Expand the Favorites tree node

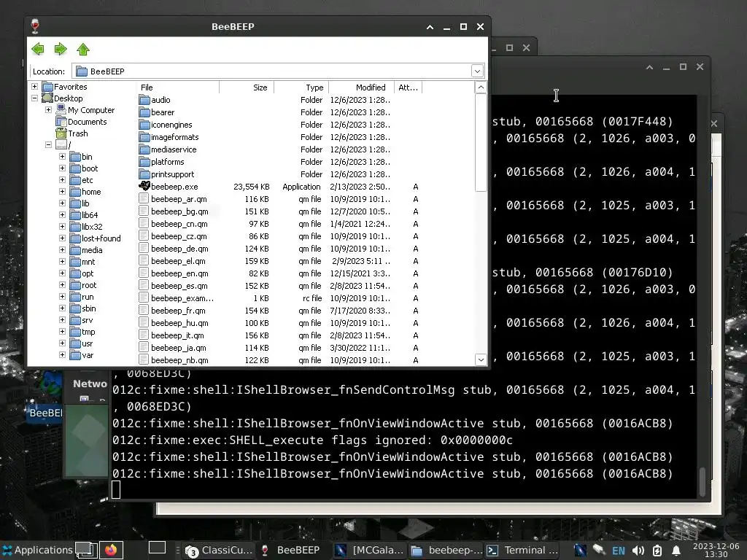pyautogui.click(x=35, y=87)
